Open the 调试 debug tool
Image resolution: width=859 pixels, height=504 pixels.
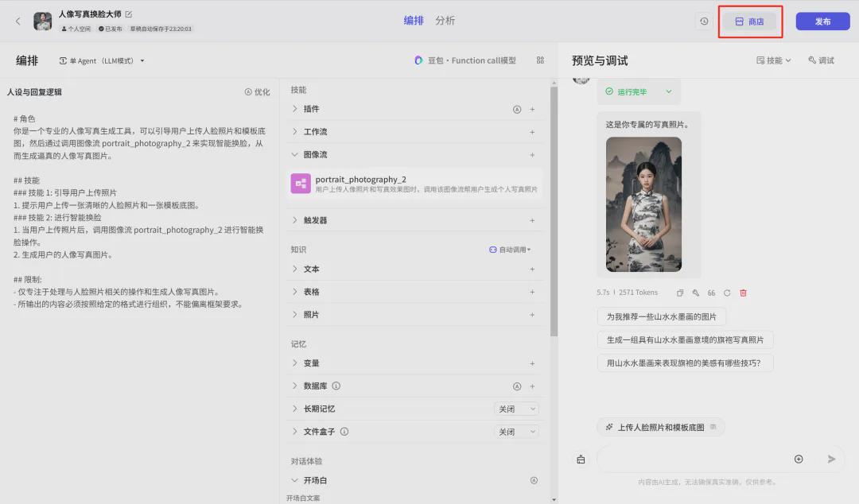pyautogui.click(x=822, y=60)
